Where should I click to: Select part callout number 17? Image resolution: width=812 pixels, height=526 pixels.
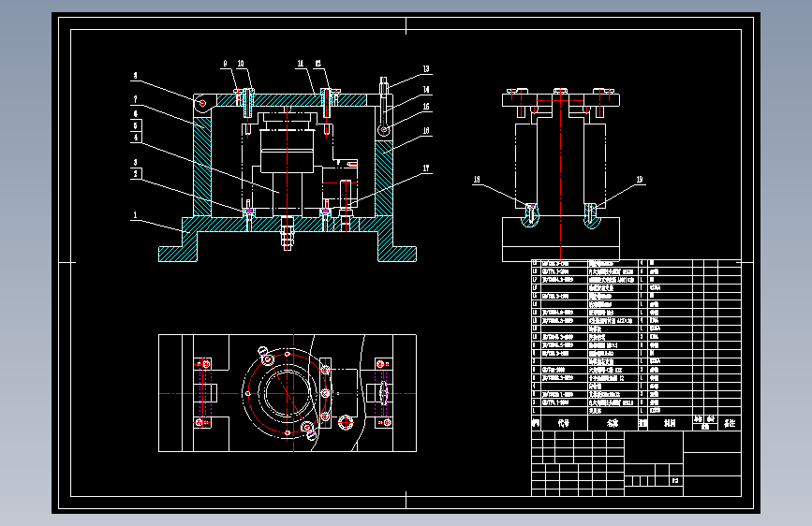pos(426,168)
